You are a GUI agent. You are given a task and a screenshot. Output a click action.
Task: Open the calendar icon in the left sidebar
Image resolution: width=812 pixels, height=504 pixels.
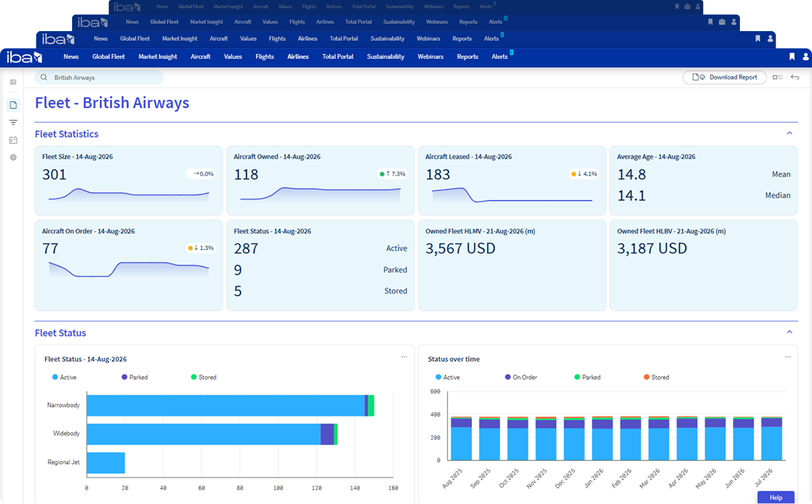[13, 140]
